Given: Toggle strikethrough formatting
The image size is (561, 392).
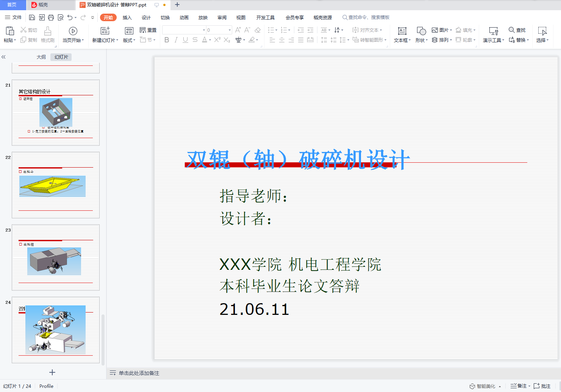Looking at the screenshot, I should 195,40.
